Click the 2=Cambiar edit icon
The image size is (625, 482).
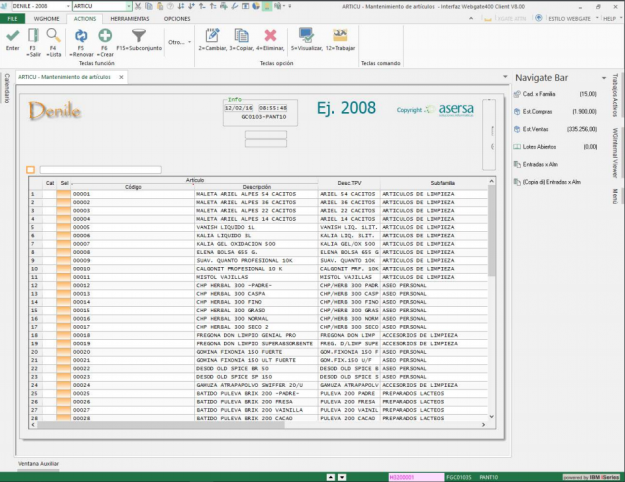[x=213, y=34]
